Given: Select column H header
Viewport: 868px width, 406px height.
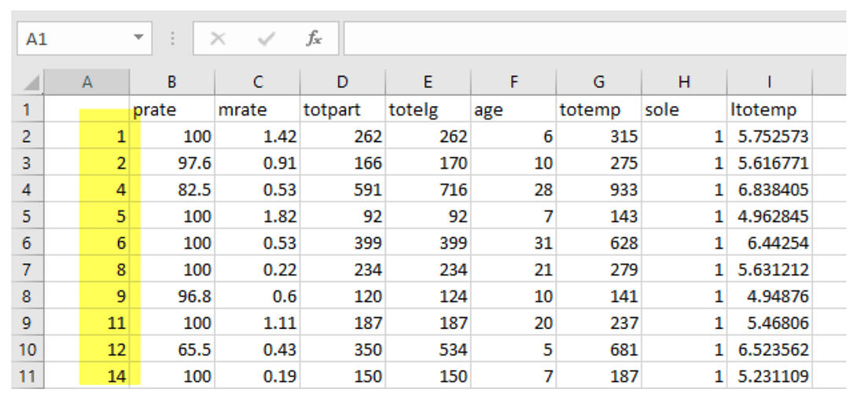Looking at the screenshot, I should pos(684,82).
